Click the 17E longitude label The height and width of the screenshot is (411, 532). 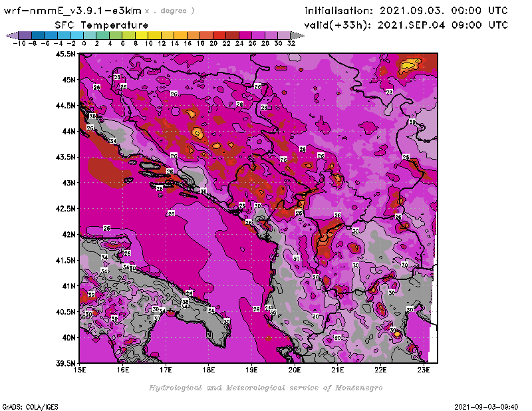(x=166, y=370)
